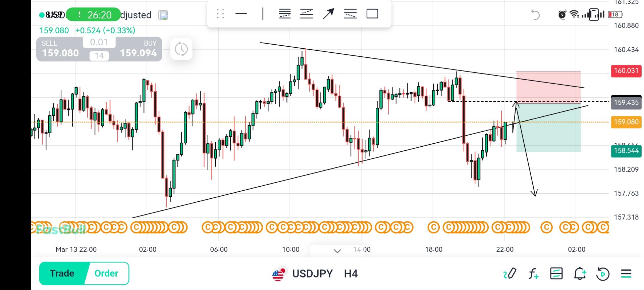Image resolution: width=644 pixels, height=290 pixels.
Task: Open the hamburger menu
Action: coord(626,274)
